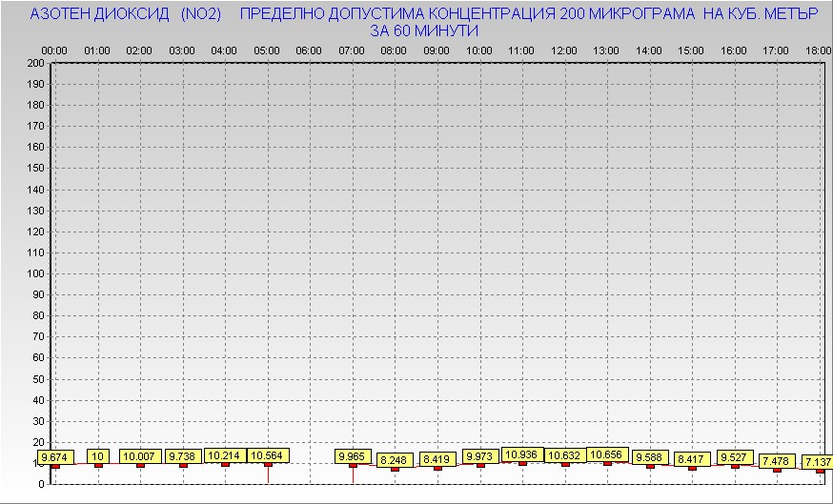Click the 9.588 data label
Screen dimensions: 833x504
tap(650, 457)
